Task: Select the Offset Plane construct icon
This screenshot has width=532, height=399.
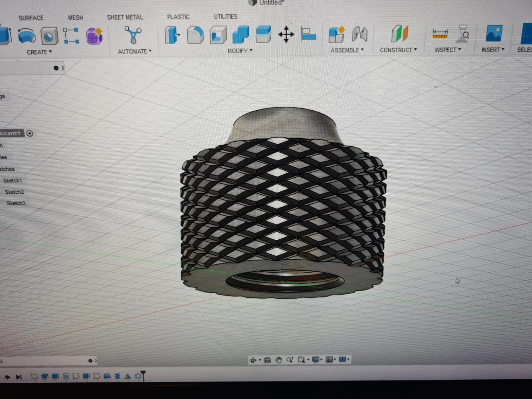Action: [400, 34]
